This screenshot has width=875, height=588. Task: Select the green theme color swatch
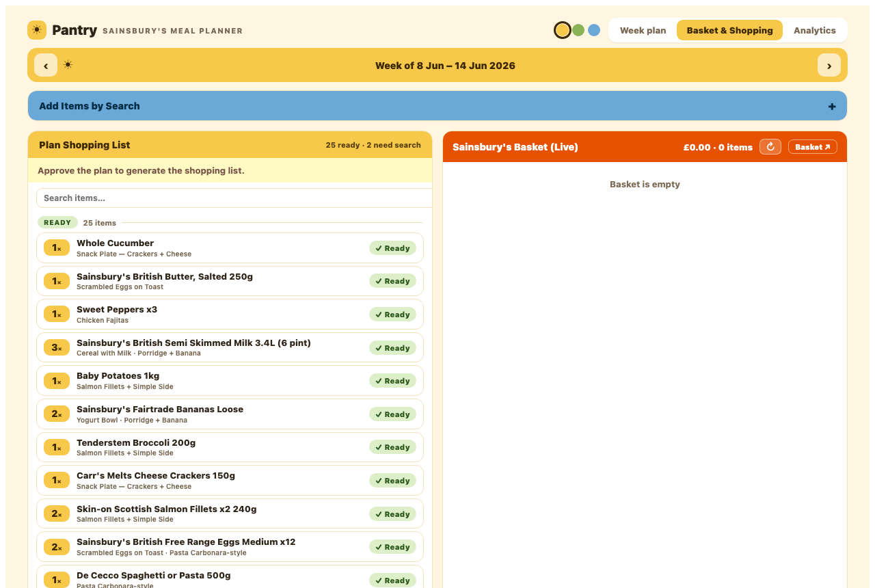tap(578, 30)
